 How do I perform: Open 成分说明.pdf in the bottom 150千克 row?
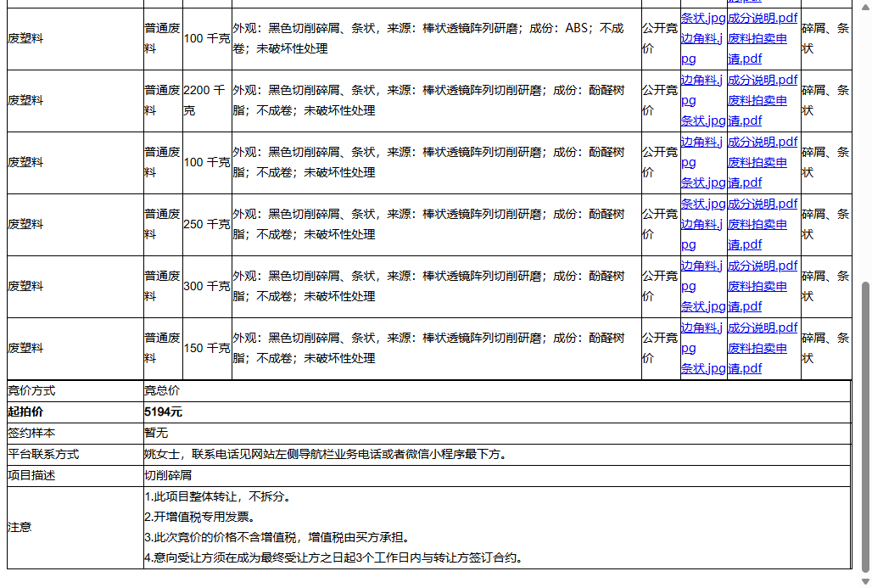pos(761,327)
